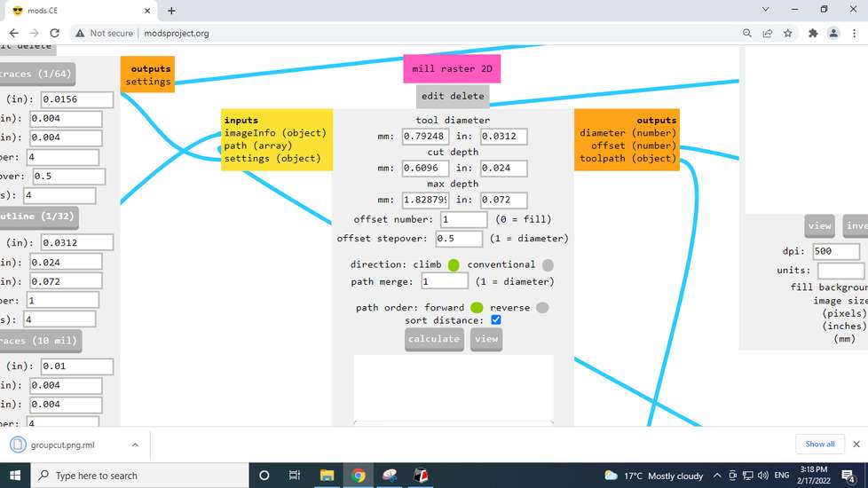Click Show all downloads
Image resolution: width=868 pixels, height=488 pixels.
click(820, 444)
